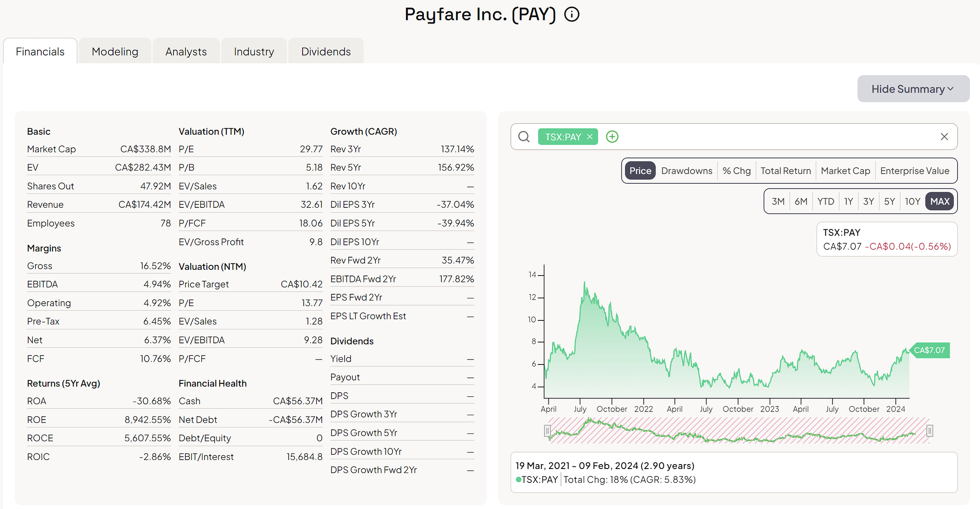
Task: Select the 1Y time range
Action: [x=849, y=201]
